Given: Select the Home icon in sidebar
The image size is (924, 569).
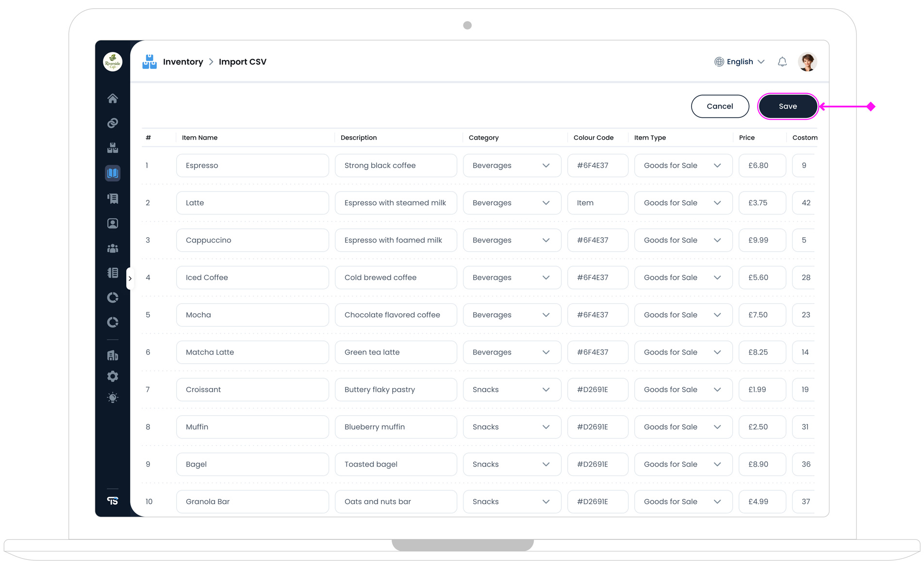Looking at the screenshot, I should click(113, 98).
